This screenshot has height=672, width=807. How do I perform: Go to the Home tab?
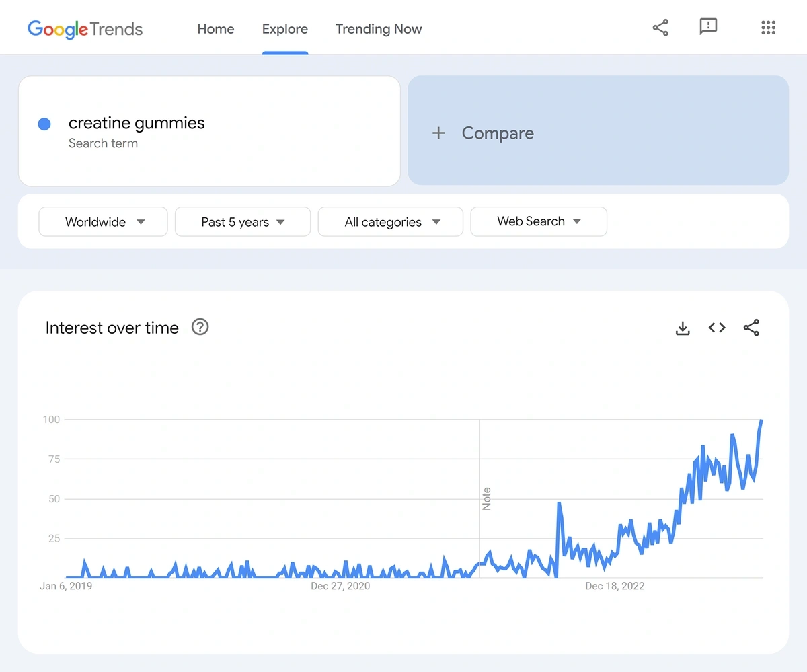pos(216,29)
